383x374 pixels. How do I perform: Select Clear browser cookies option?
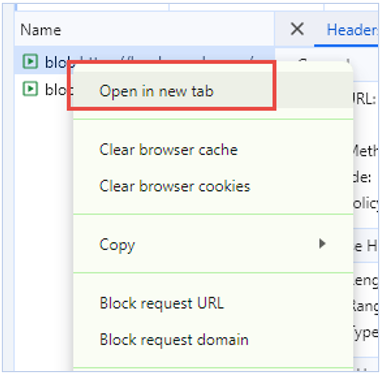click(175, 186)
